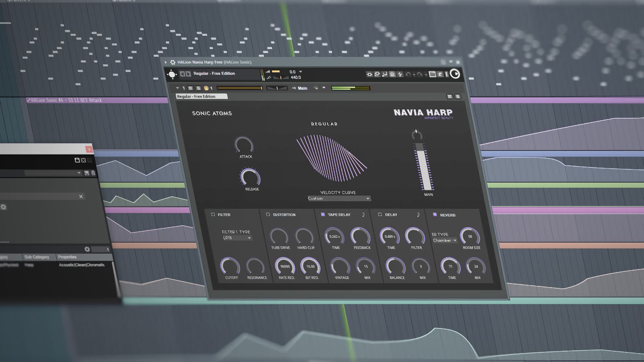Click the lightning bolt icon
The image size is (644, 362).
click(400, 74)
